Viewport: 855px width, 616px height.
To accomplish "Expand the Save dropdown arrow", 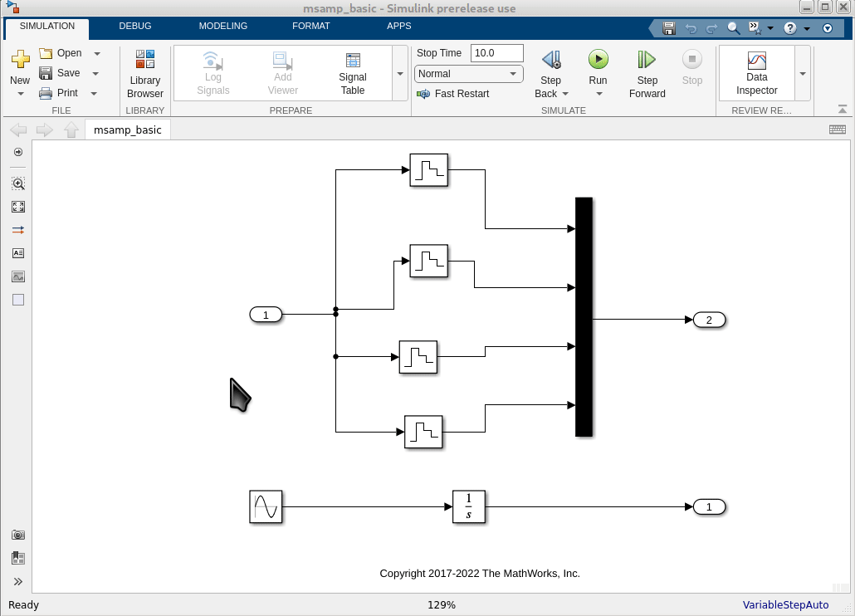I will coord(95,74).
